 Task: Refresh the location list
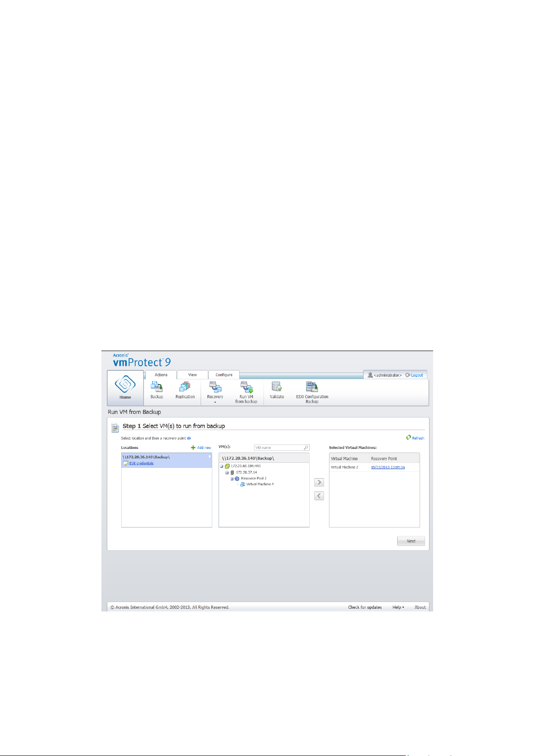[415, 438]
